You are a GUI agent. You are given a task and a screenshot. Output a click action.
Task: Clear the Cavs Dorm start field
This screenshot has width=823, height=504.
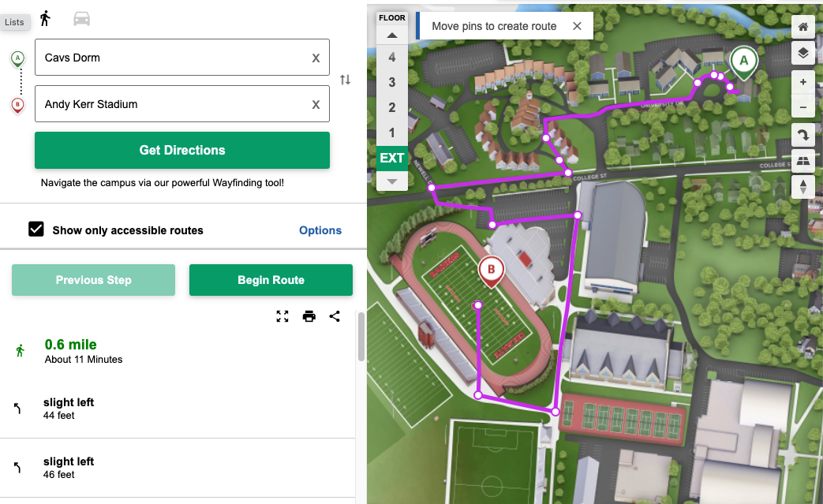[316, 58]
